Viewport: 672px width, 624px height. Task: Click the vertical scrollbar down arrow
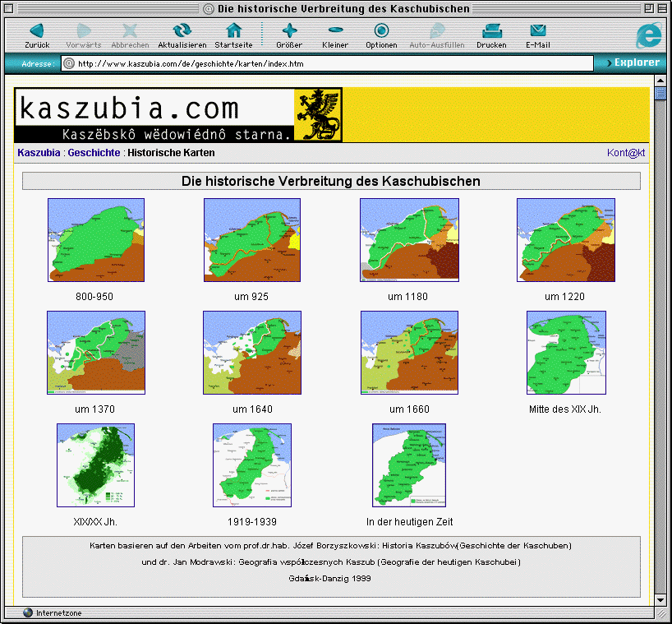click(x=659, y=599)
